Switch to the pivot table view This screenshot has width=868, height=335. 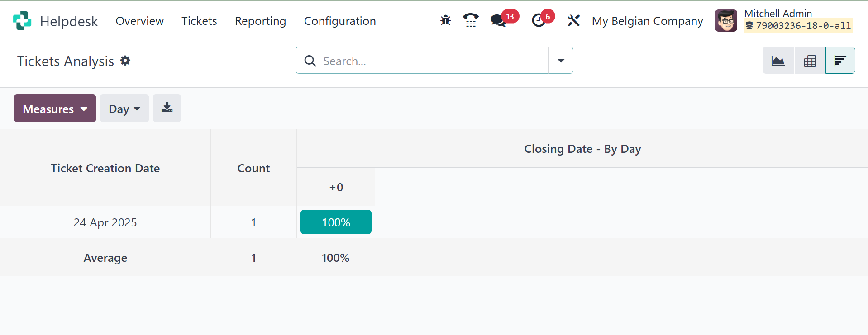click(810, 60)
